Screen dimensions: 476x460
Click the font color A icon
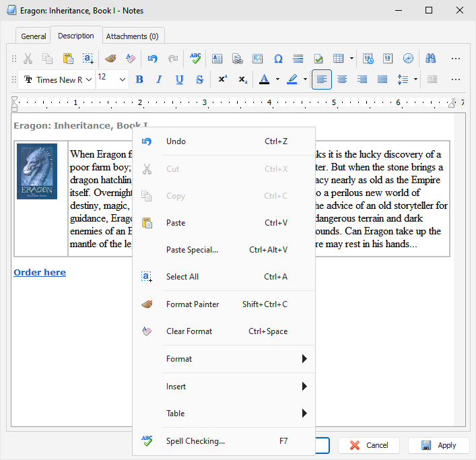(264, 79)
